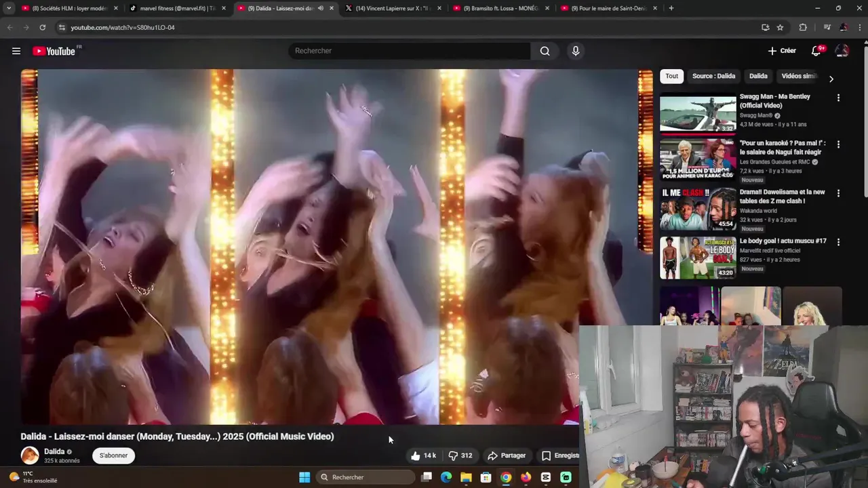Select the Source : Dalida chip
Image resolution: width=868 pixels, height=488 pixels.
(713, 76)
